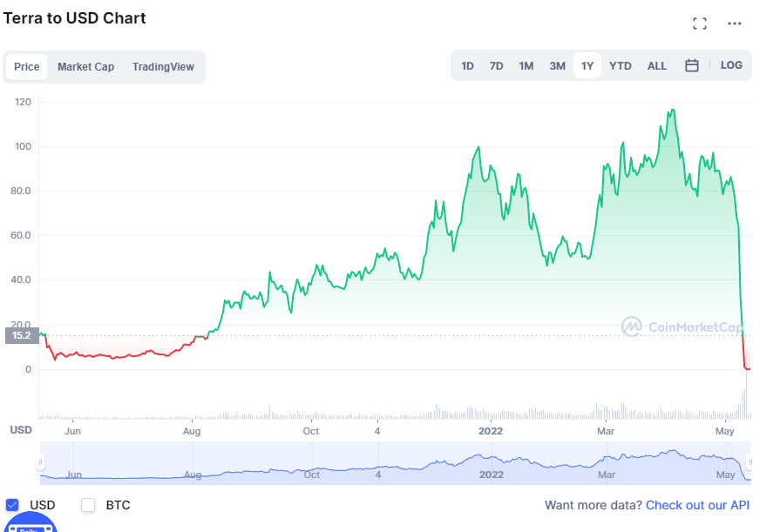
Task: Follow the Check out our API link
Action: [x=697, y=505]
